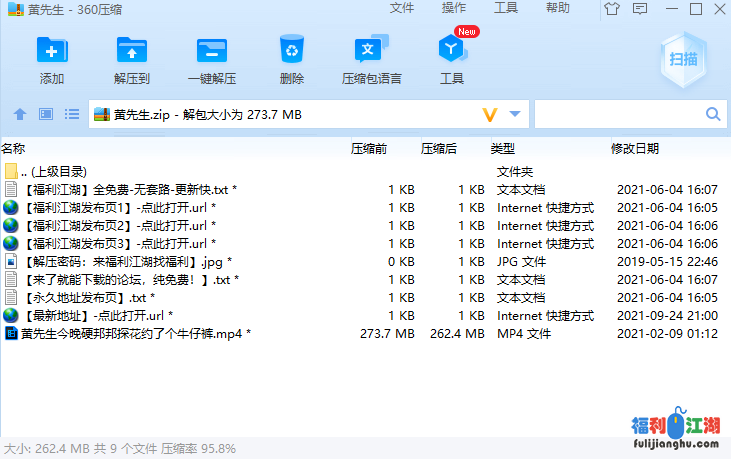Viewport: 731px width, 459px height.
Task: Sort the list by the 修改日期 column header
Action: tap(635, 148)
